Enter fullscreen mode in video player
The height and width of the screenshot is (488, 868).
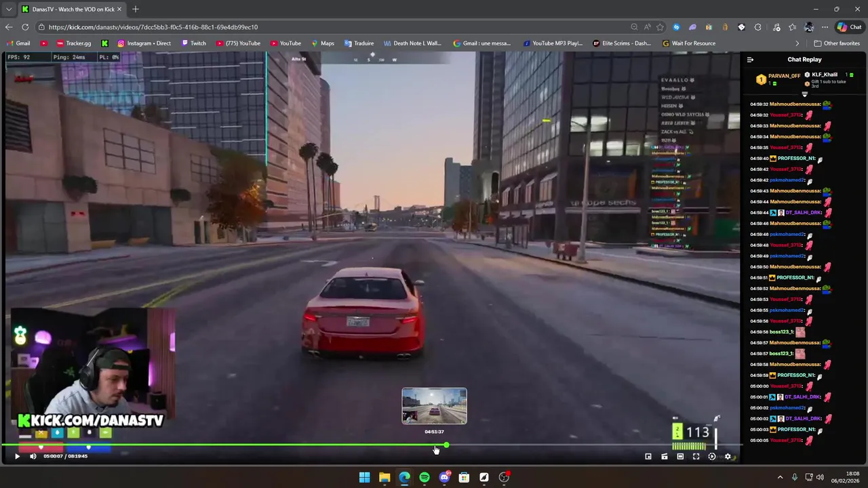click(696, 456)
